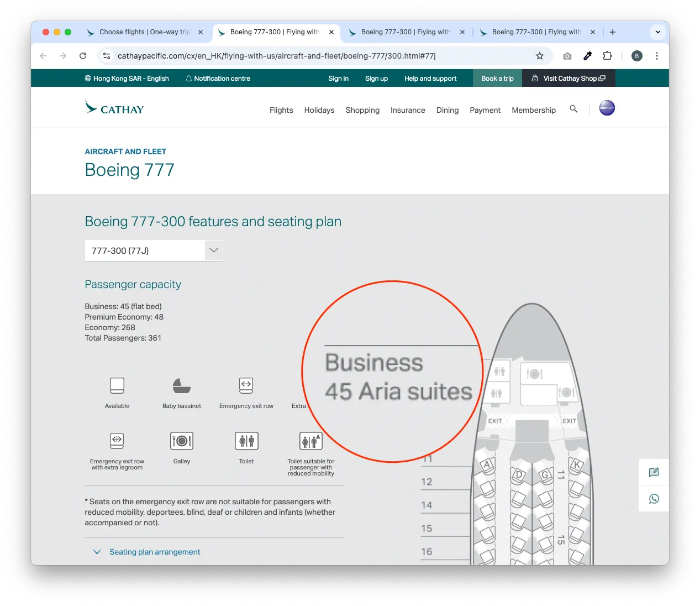
Task: Click the Sign in link
Action: click(x=338, y=79)
